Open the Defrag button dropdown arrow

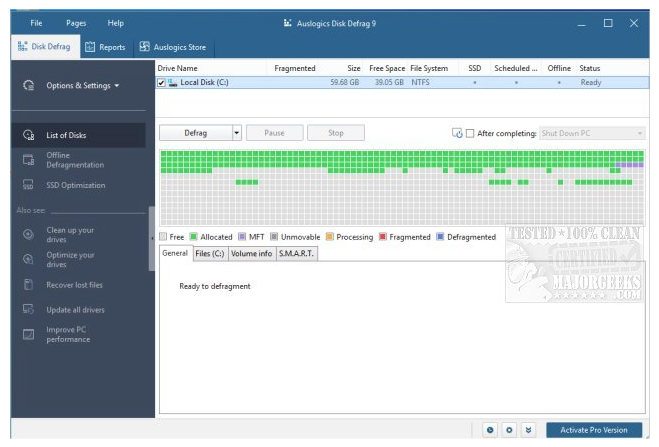click(x=237, y=133)
